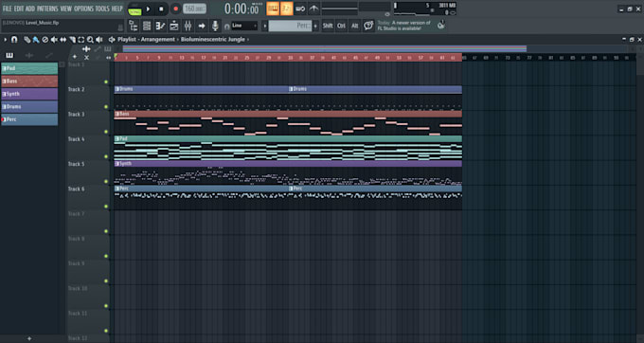Select the playlist draw pencil tool

click(27, 40)
